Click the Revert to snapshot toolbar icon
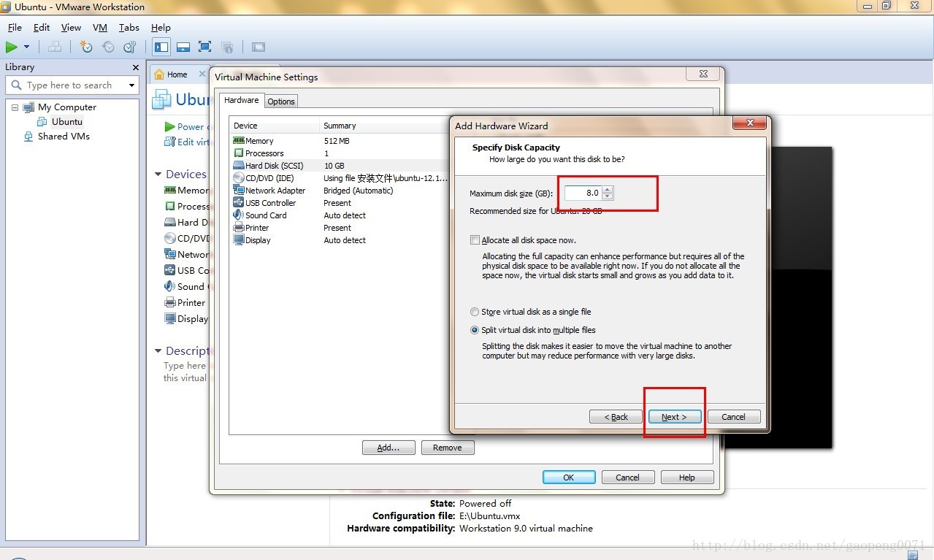This screenshot has height=560, width=934. tap(108, 47)
